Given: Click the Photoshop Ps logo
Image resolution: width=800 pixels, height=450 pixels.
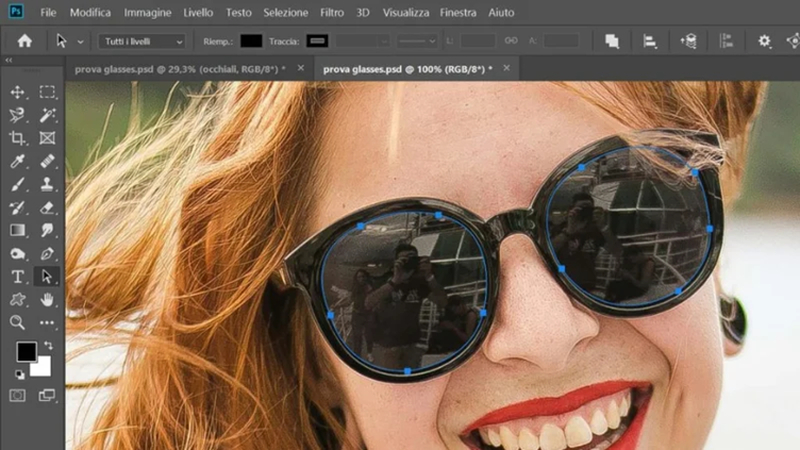Looking at the screenshot, I should [x=16, y=12].
